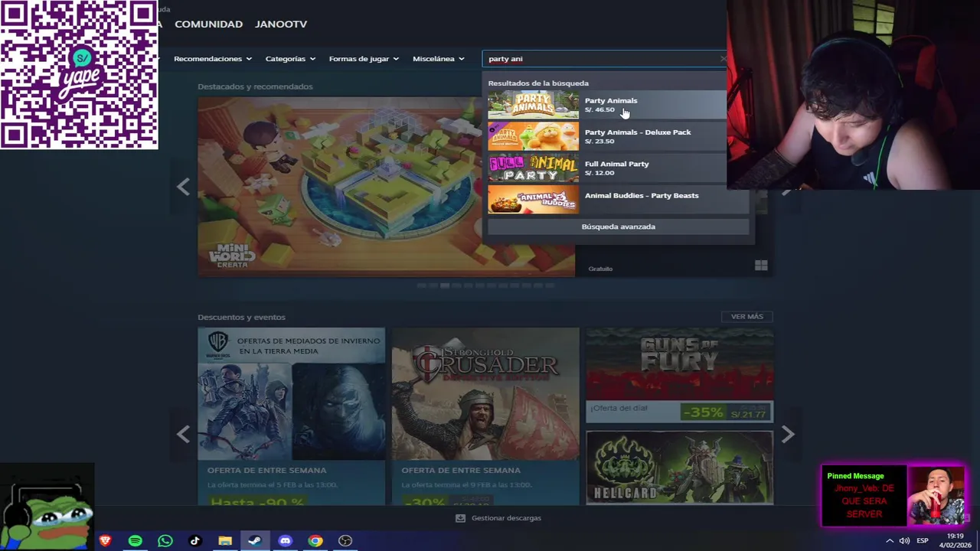Open TikTok from the taskbar
The width and height of the screenshot is (980, 551).
point(195,541)
